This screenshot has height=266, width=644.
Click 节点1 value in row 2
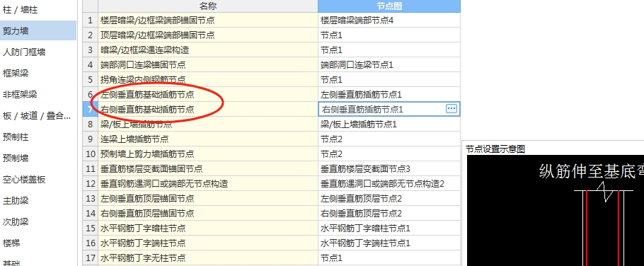389,35
